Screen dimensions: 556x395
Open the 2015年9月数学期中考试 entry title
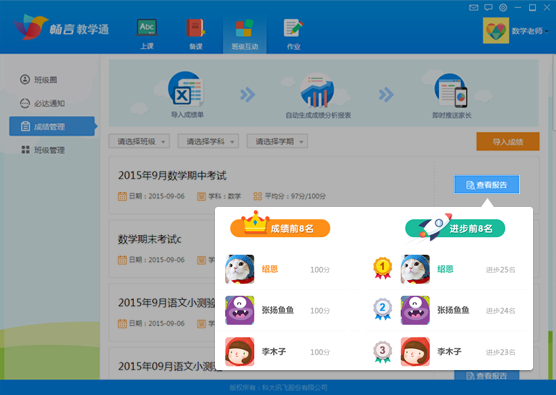pos(172,176)
